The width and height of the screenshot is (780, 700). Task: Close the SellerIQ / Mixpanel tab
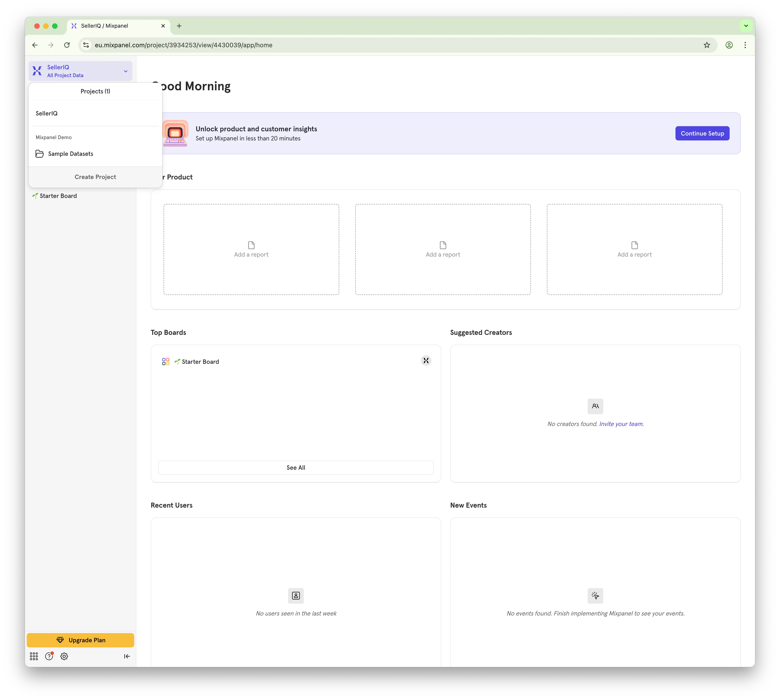click(163, 26)
